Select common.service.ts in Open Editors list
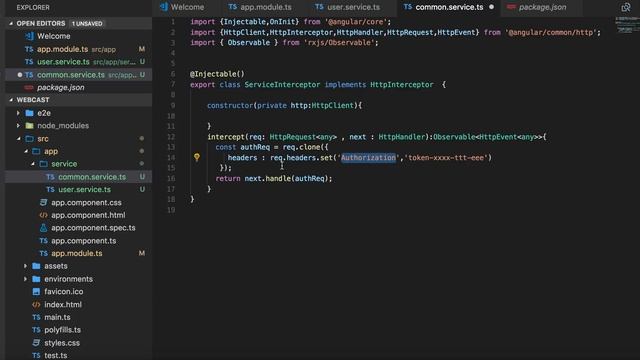The image size is (640, 360). 78,75
